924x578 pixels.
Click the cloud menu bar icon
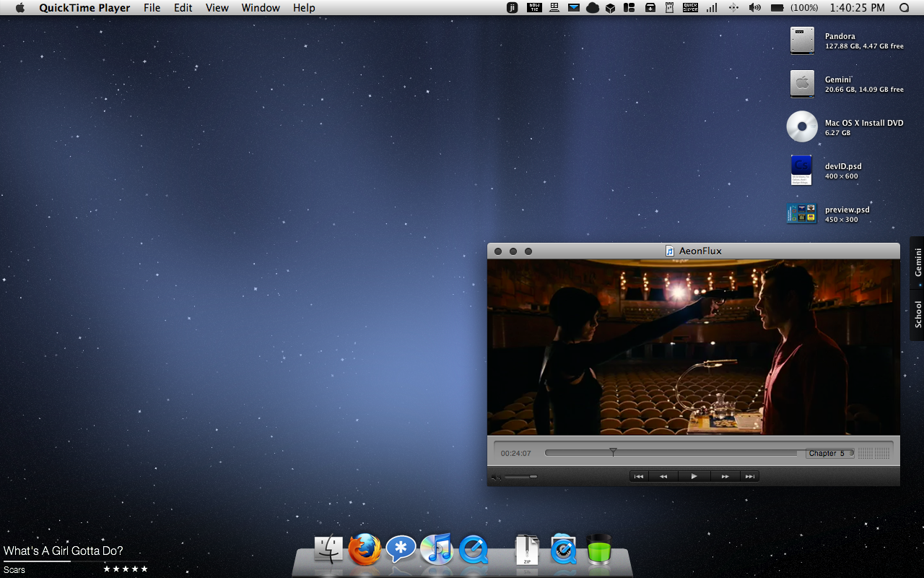pyautogui.click(x=593, y=8)
